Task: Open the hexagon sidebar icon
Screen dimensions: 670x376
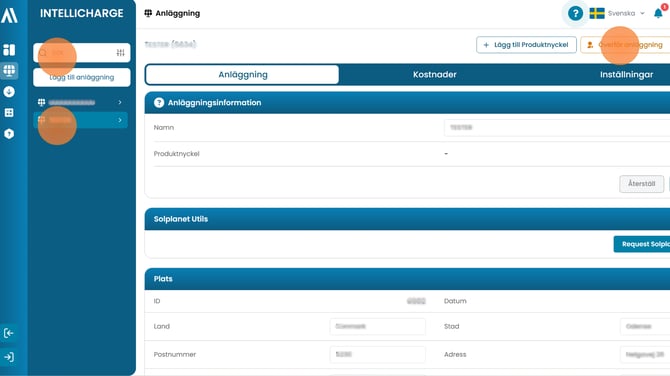Action: pyautogui.click(x=9, y=134)
